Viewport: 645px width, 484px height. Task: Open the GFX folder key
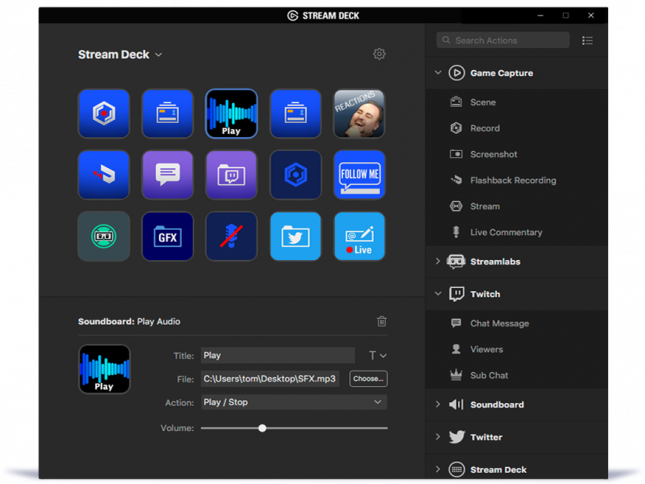click(x=167, y=236)
